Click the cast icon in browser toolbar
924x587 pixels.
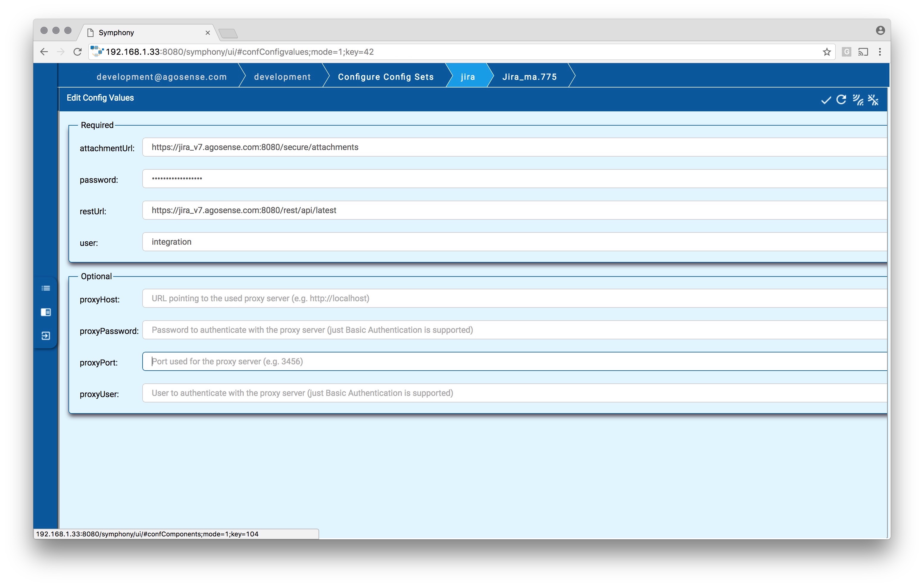point(863,52)
